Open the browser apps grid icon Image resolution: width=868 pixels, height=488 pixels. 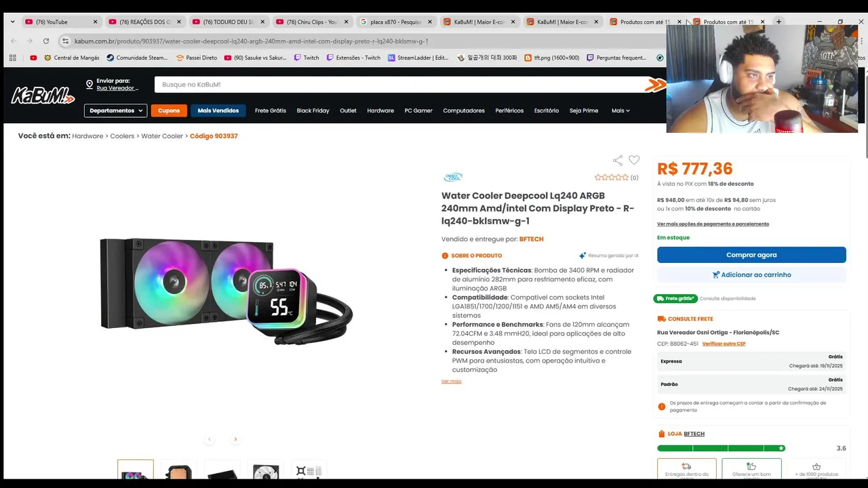(12, 58)
